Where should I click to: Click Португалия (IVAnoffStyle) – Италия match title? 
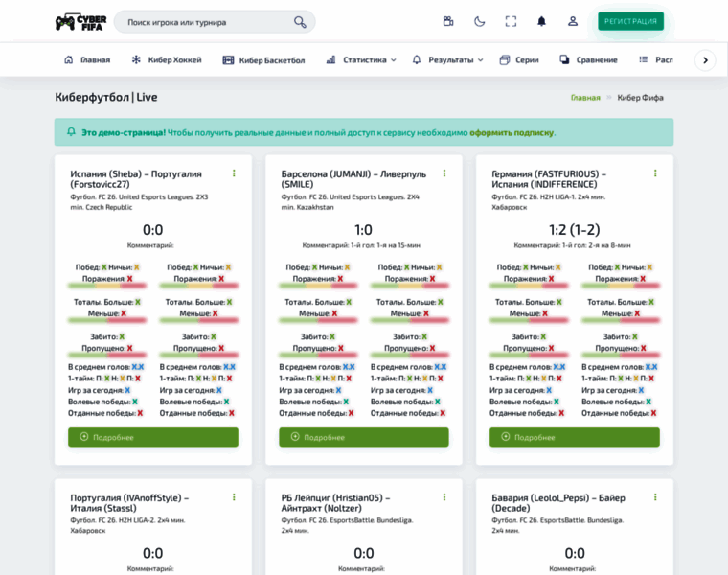click(x=129, y=503)
